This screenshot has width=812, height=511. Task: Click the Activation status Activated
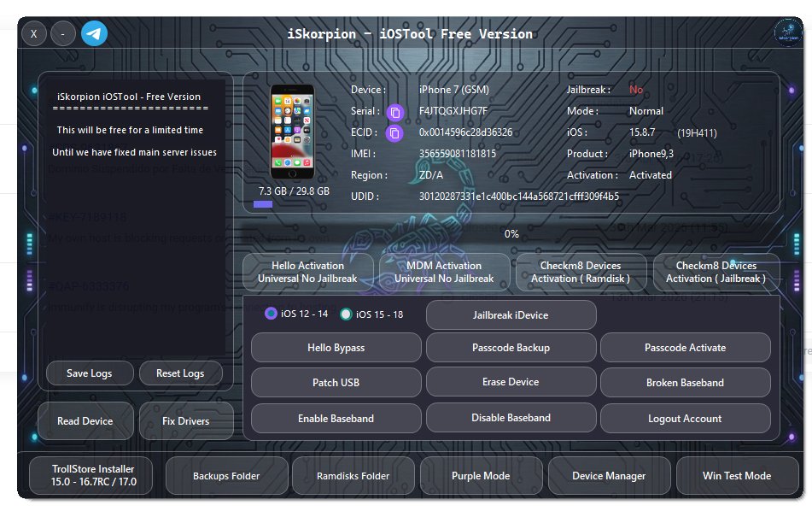(650, 175)
